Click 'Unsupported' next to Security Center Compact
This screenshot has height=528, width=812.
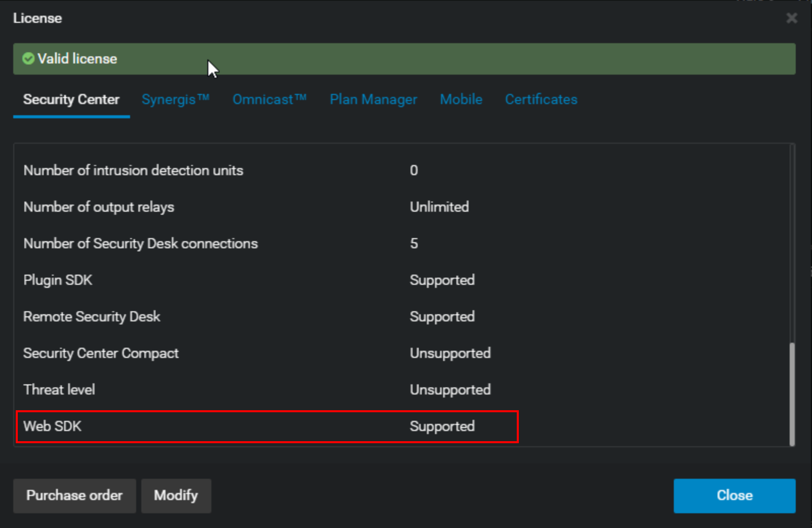point(450,353)
